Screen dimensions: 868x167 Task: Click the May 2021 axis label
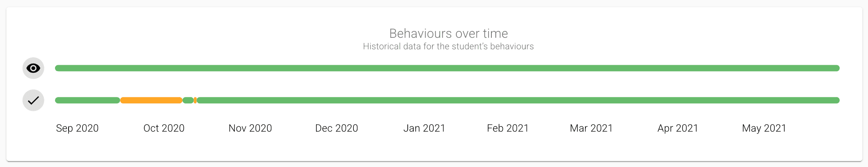tap(764, 128)
